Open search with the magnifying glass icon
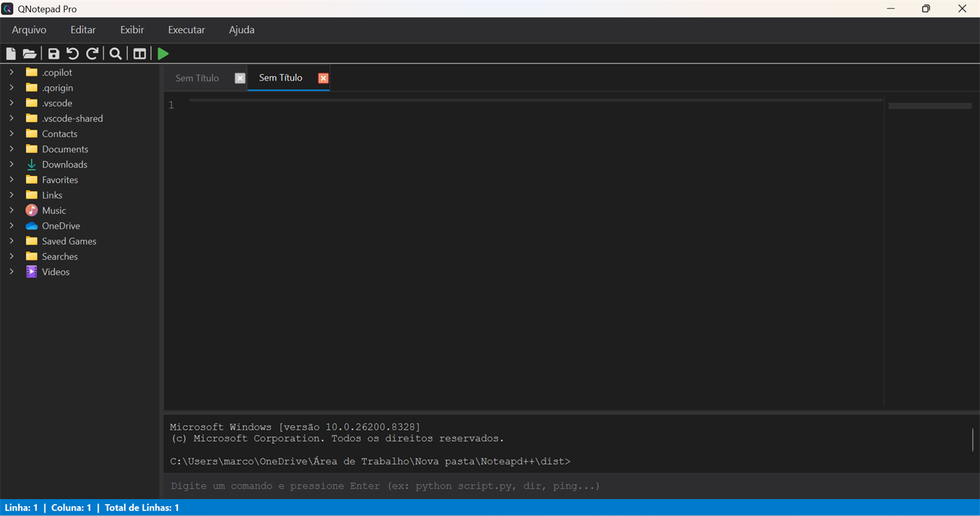Image resolution: width=980 pixels, height=516 pixels. [x=116, y=53]
